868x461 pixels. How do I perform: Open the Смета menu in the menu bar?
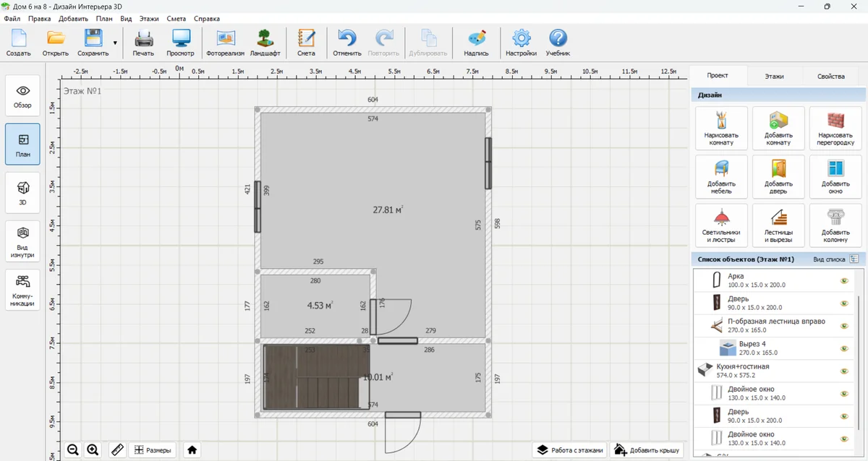176,18
